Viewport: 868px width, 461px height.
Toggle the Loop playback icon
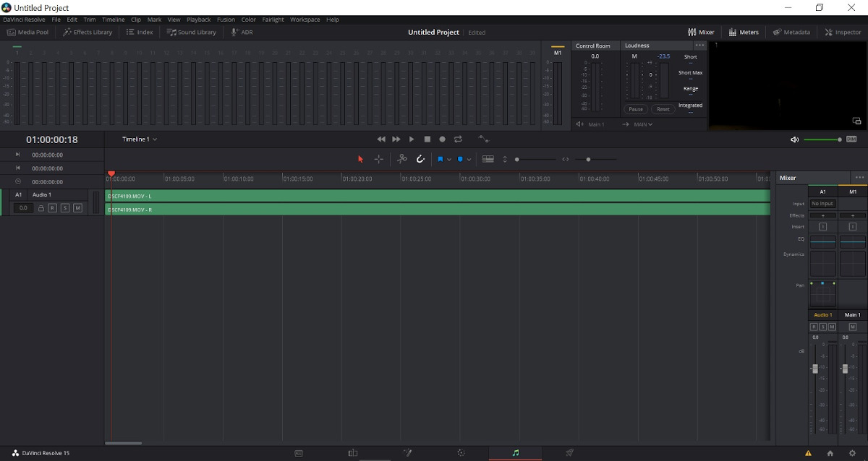click(x=458, y=139)
